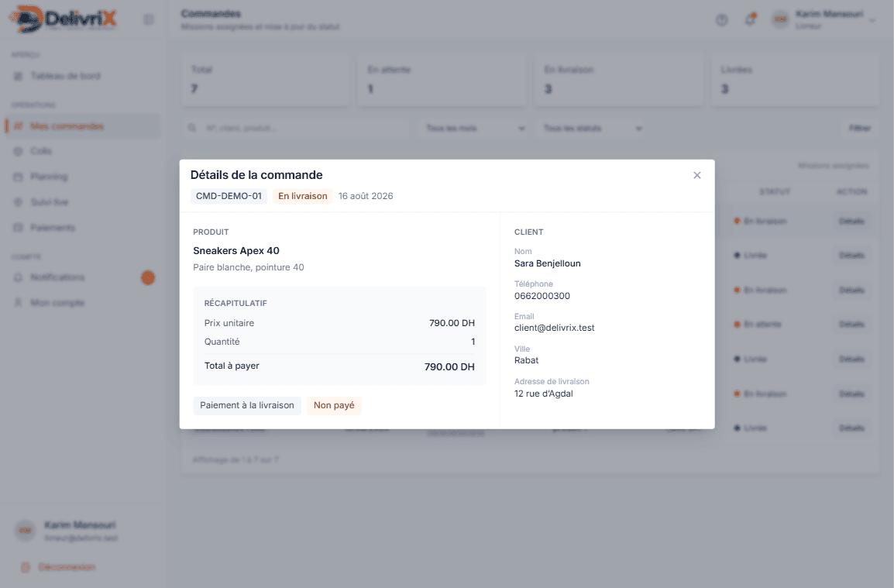Click the Prix unitaire amount

[452, 323]
